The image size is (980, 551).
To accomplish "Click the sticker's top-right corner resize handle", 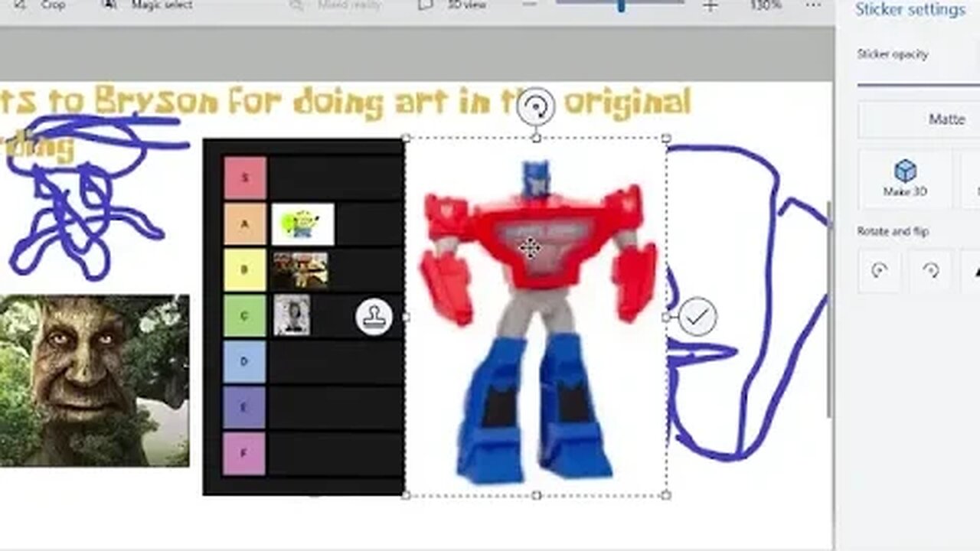I will tap(665, 139).
